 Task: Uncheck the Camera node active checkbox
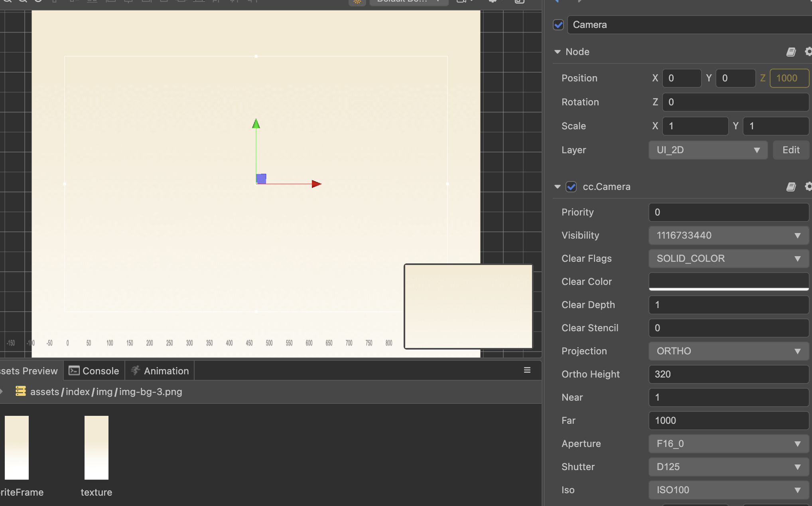pyautogui.click(x=558, y=25)
